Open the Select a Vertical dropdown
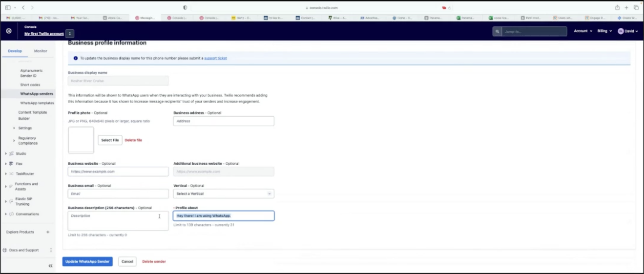 [223, 194]
